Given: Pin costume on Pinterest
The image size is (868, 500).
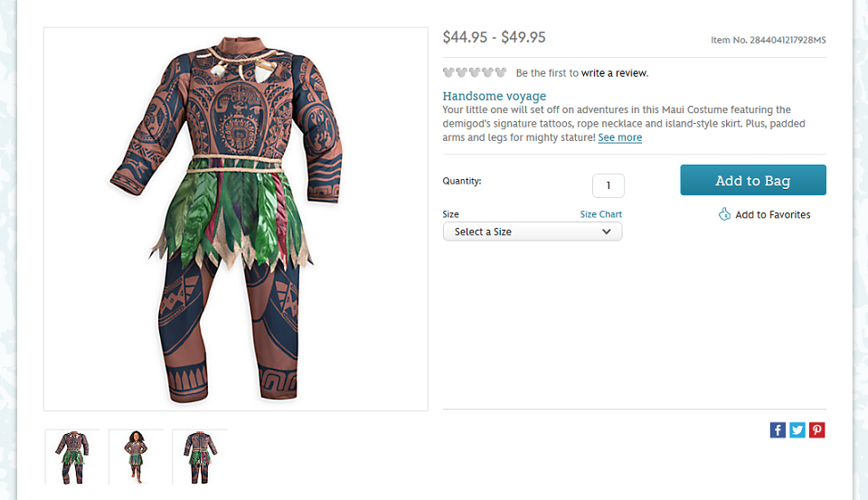Looking at the screenshot, I should (817, 430).
